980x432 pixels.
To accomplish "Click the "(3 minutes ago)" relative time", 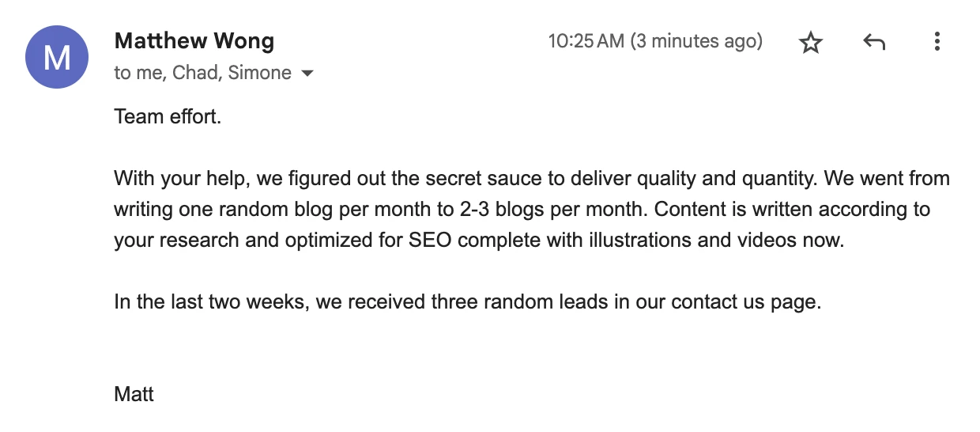I will 695,41.
